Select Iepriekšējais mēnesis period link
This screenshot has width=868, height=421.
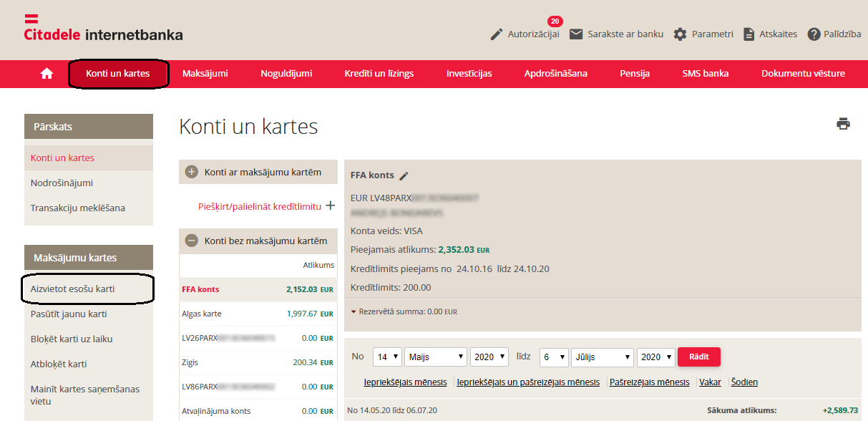point(406,382)
